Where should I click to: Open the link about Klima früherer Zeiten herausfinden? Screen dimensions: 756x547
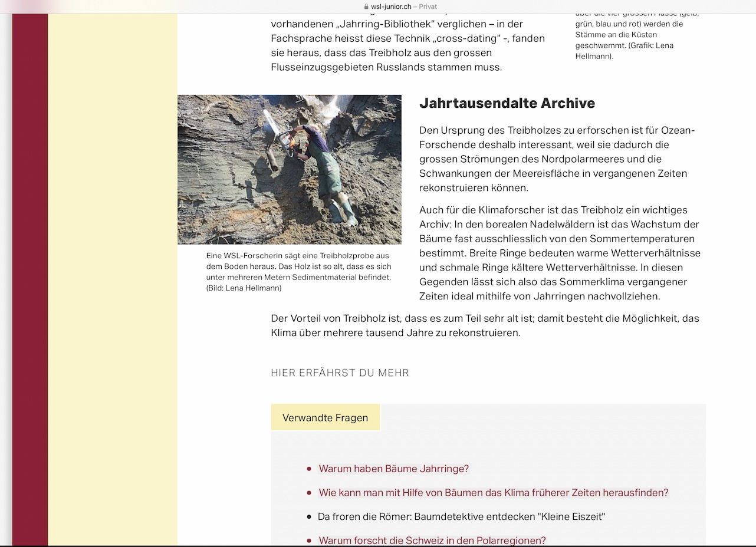(493, 492)
